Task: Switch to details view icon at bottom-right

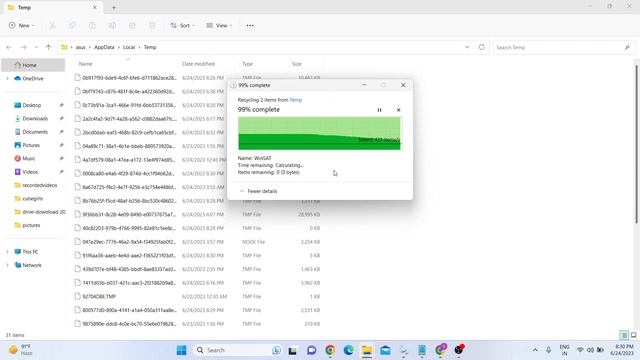Action: point(624,335)
